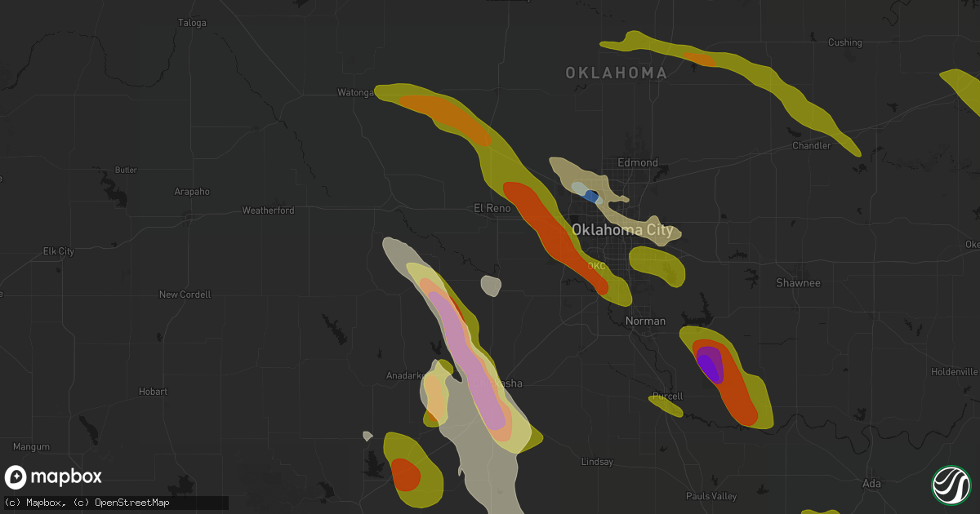
Task: Click the Mapbox logo
Action: 54,477
